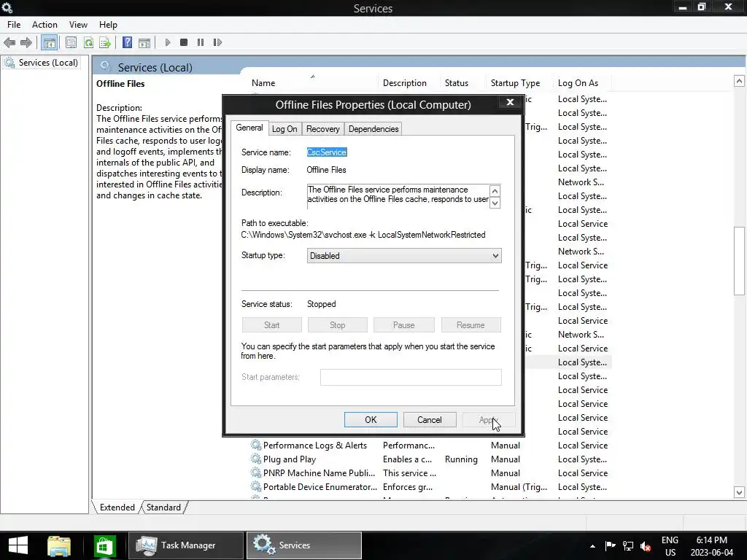
Task: Click Cancel in the properties dialog
Action: (x=430, y=419)
